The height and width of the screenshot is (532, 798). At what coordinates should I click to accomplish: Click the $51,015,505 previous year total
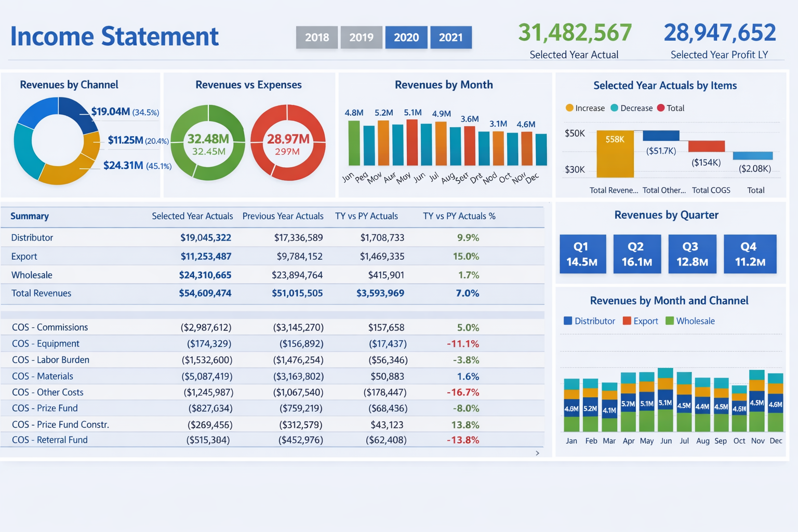click(x=297, y=293)
